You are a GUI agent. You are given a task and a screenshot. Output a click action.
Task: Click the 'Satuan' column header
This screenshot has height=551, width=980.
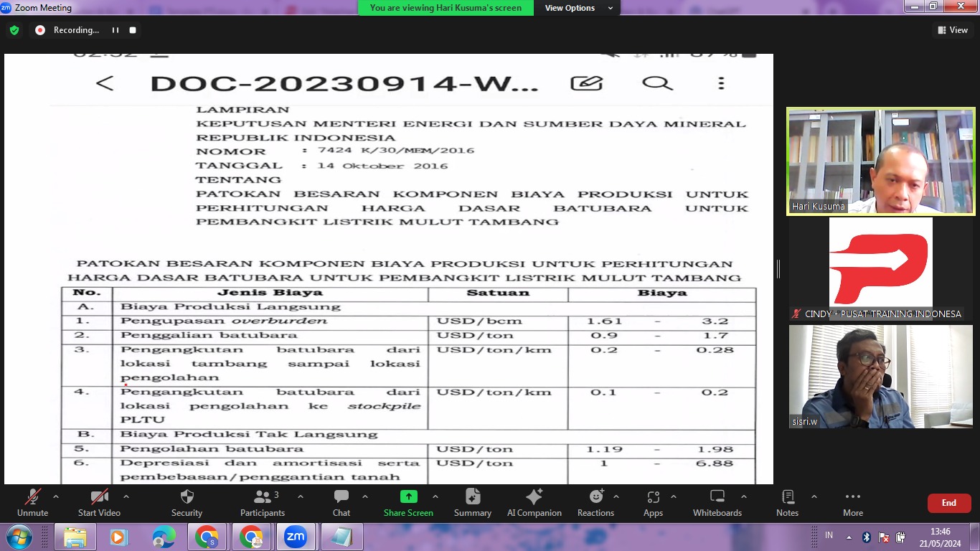tap(498, 293)
